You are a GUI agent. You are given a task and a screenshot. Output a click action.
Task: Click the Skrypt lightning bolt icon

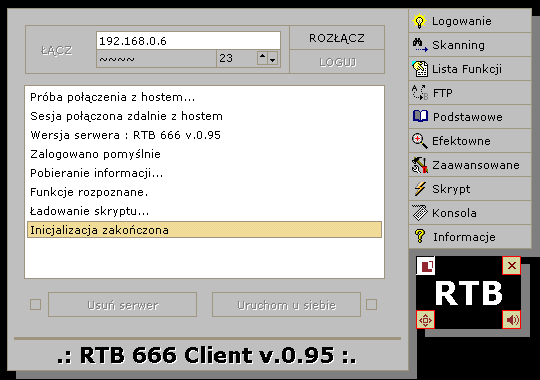pyautogui.click(x=420, y=189)
